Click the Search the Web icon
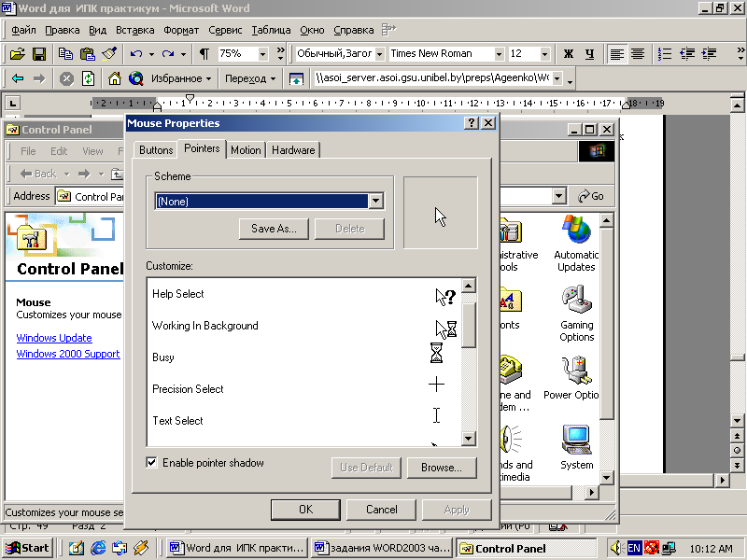 coord(136,78)
